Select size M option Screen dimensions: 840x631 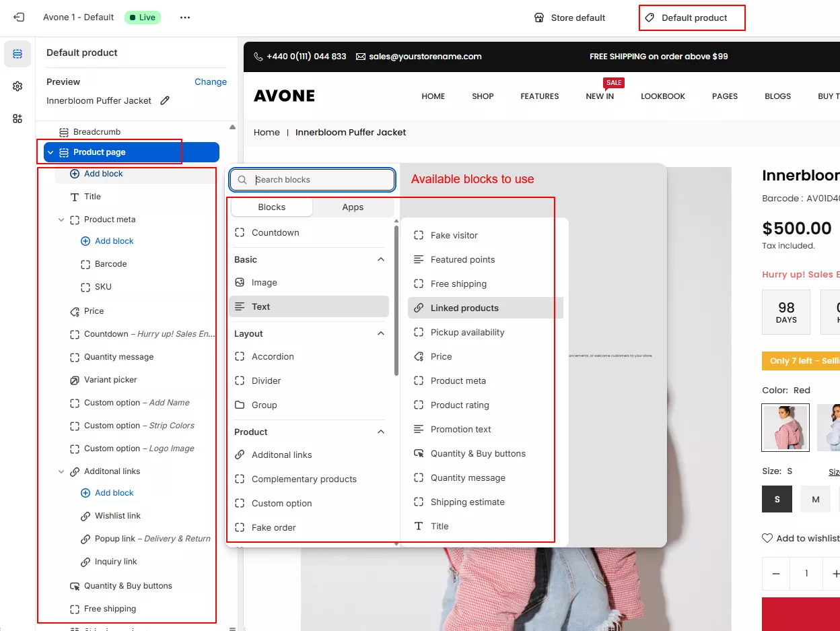tap(815, 499)
